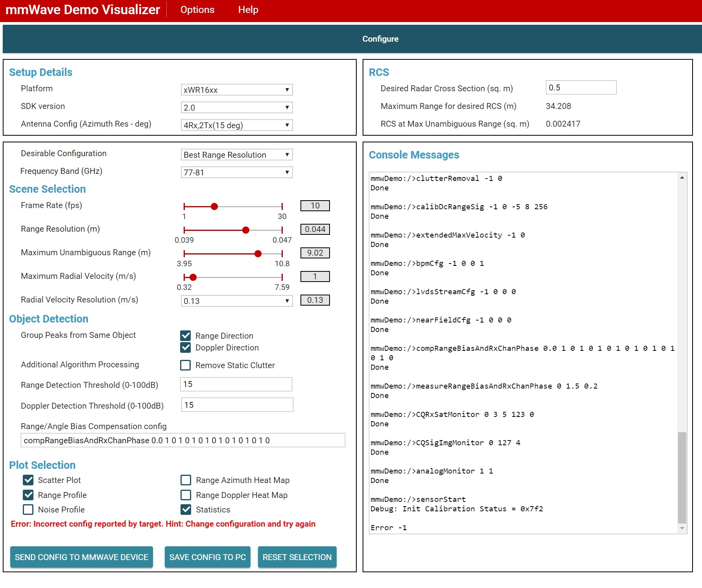The height and width of the screenshot is (588, 702).
Task: Open the SDK version dropdown
Action: [x=237, y=107]
